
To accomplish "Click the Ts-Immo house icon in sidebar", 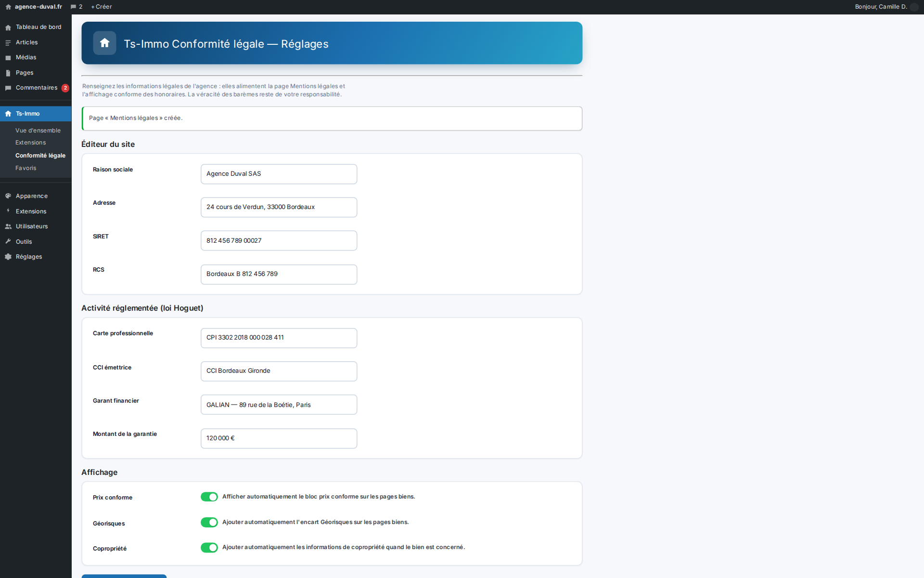I will tap(8, 114).
